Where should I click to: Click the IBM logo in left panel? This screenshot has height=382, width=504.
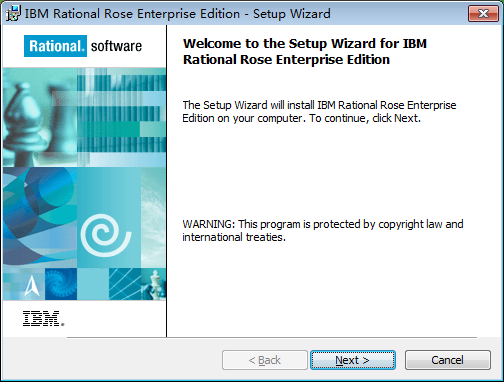click(x=43, y=318)
